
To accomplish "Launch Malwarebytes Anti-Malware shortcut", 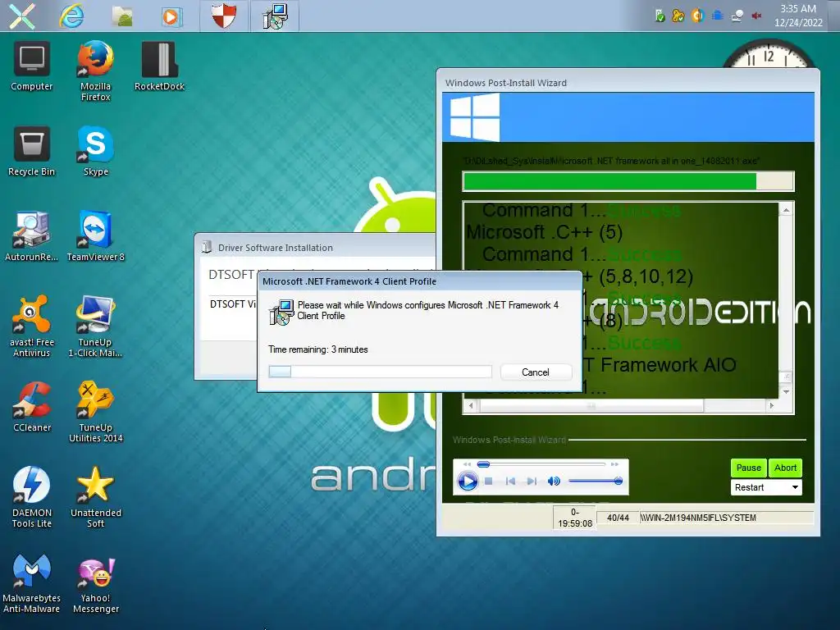I will (32, 582).
